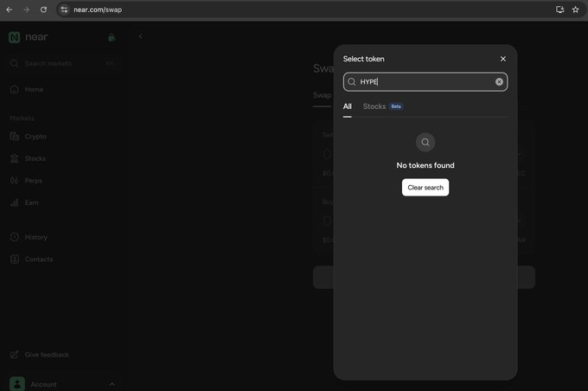Click the magnifier icon in the token search box
Image resolution: width=588 pixels, height=391 pixels.
(x=351, y=82)
